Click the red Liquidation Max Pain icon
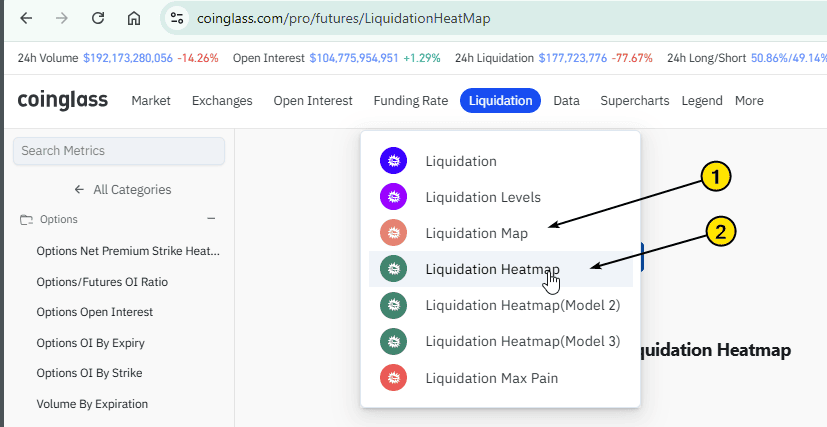827x427 pixels. click(x=393, y=378)
